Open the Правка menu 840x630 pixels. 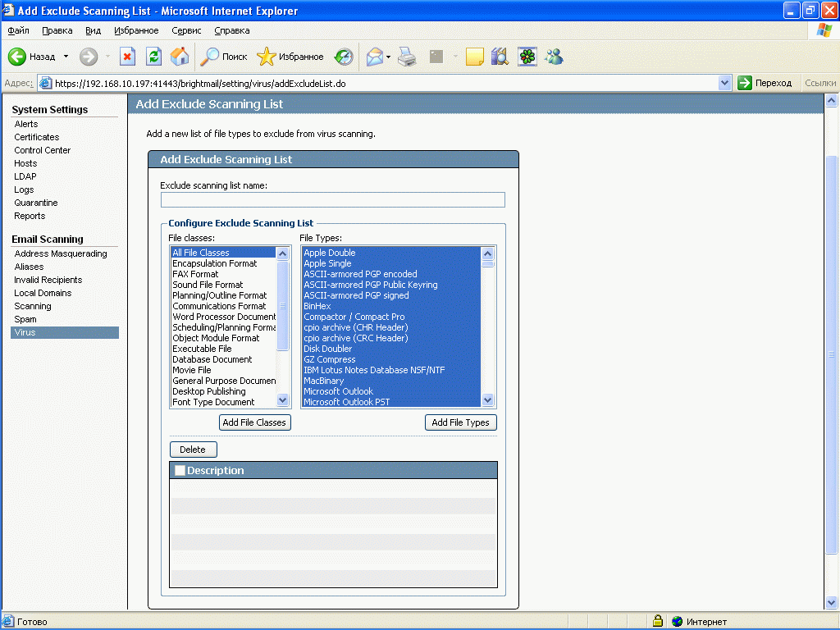(x=57, y=30)
